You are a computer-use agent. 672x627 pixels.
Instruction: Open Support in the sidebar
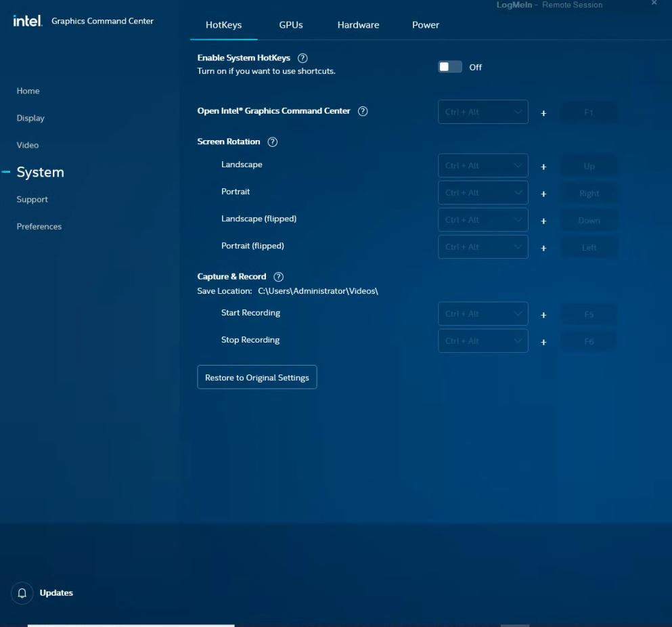tap(32, 200)
